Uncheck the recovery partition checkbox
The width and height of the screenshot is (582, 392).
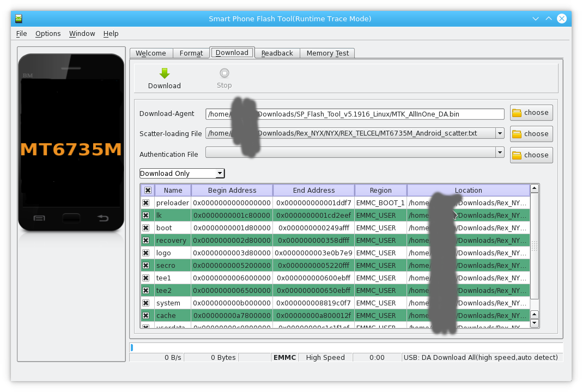click(146, 240)
